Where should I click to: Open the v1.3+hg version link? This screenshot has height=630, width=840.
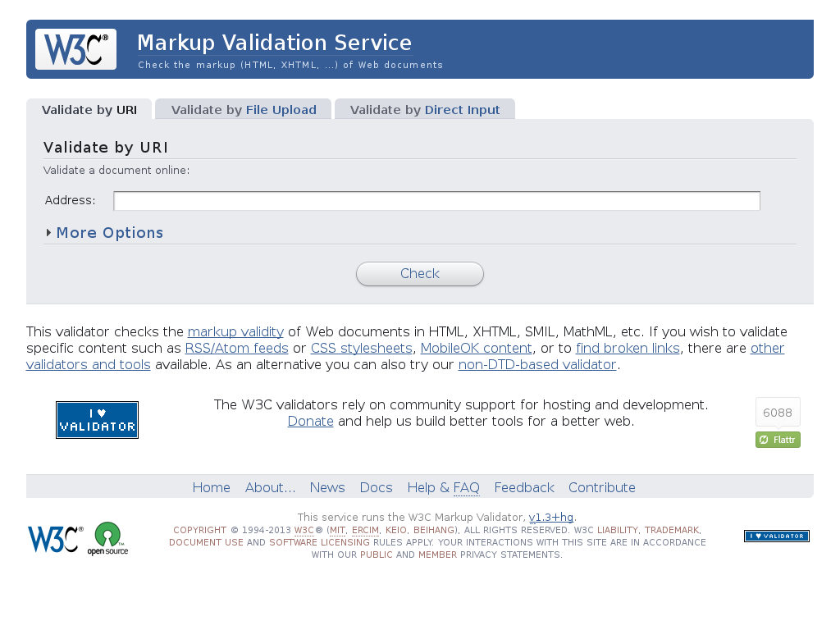click(x=550, y=517)
